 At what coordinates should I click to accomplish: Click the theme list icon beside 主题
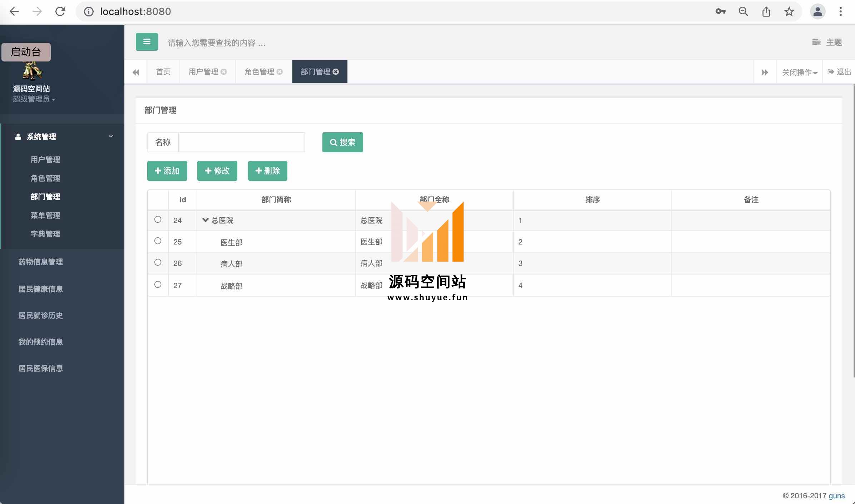(816, 42)
